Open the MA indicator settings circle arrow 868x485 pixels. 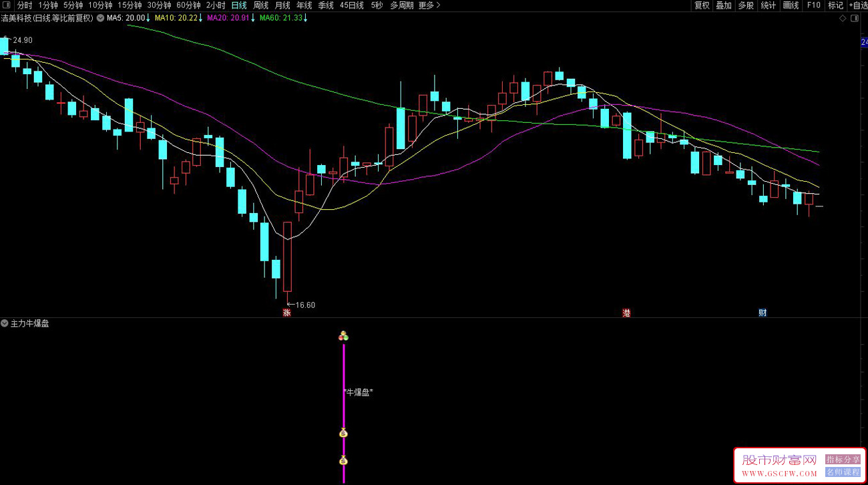100,18
